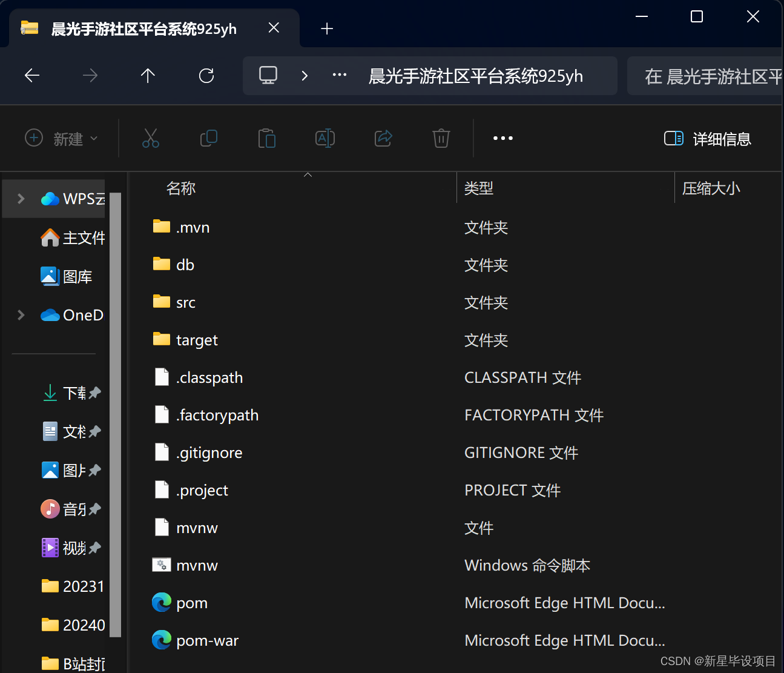784x673 pixels.
Task: Open 图库 Gallery in the sidebar
Action: (67, 276)
